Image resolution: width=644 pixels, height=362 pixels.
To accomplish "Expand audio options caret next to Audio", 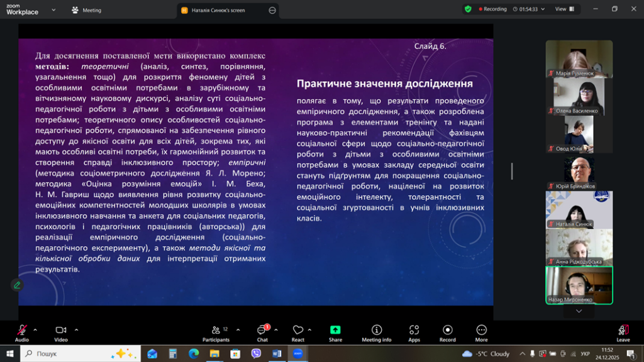I will [35, 329].
